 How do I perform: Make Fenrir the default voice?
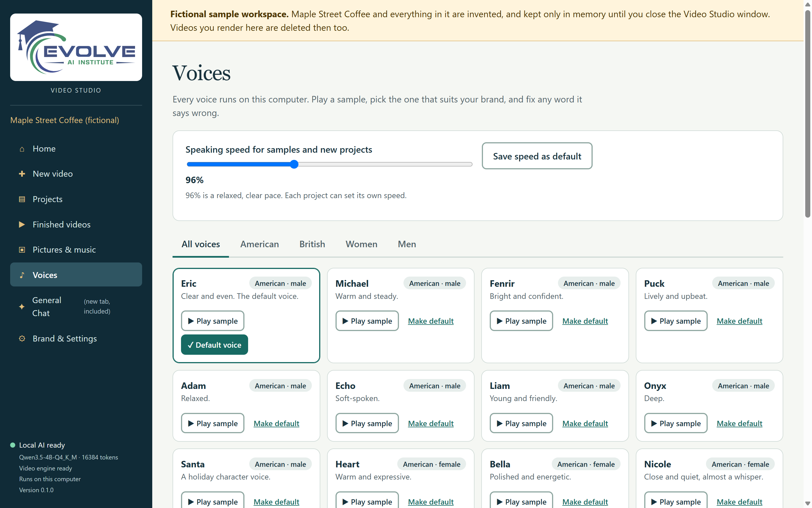(x=585, y=321)
